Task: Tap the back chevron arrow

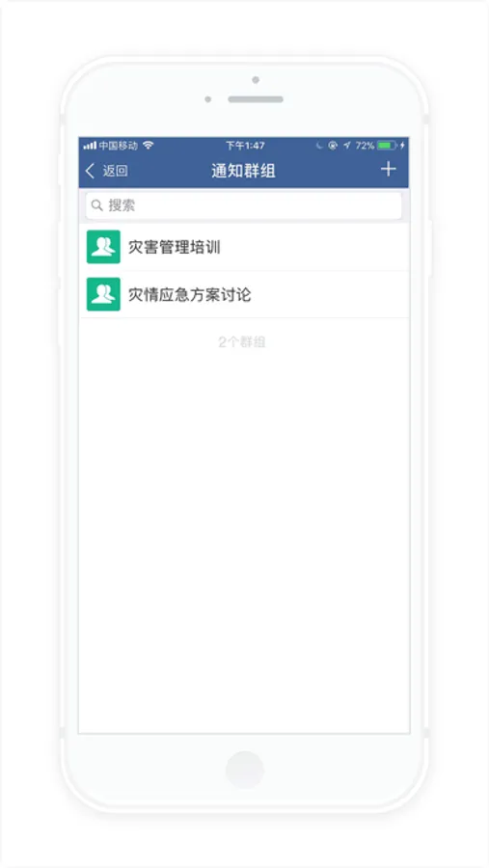Action: coord(91,171)
